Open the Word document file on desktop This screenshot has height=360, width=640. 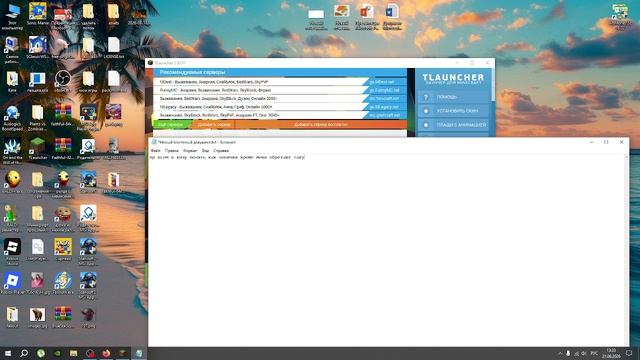392,17
